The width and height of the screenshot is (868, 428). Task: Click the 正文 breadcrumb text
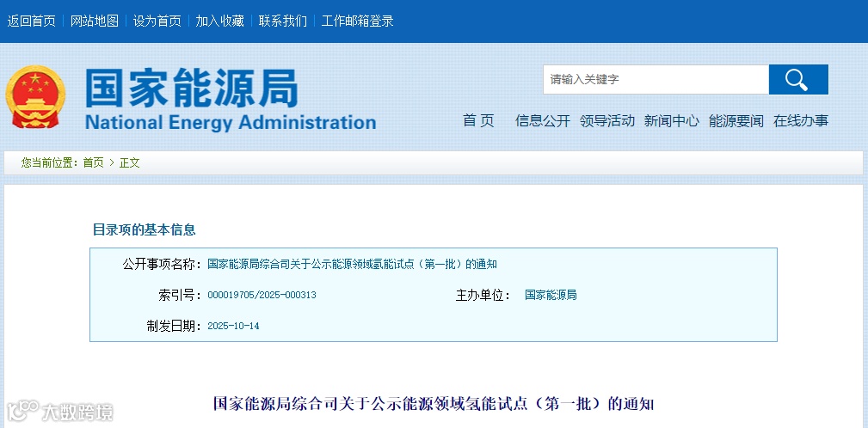tap(130, 162)
